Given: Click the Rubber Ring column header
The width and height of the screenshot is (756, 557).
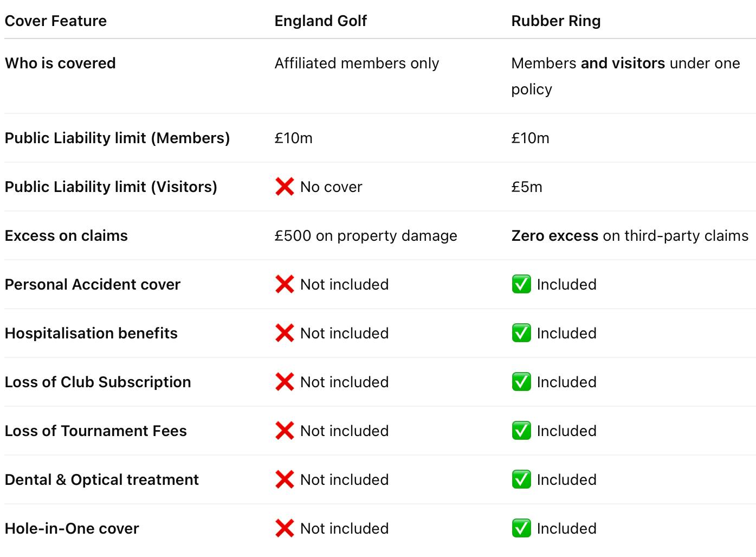Looking at the screenshot, I should 556,21.
